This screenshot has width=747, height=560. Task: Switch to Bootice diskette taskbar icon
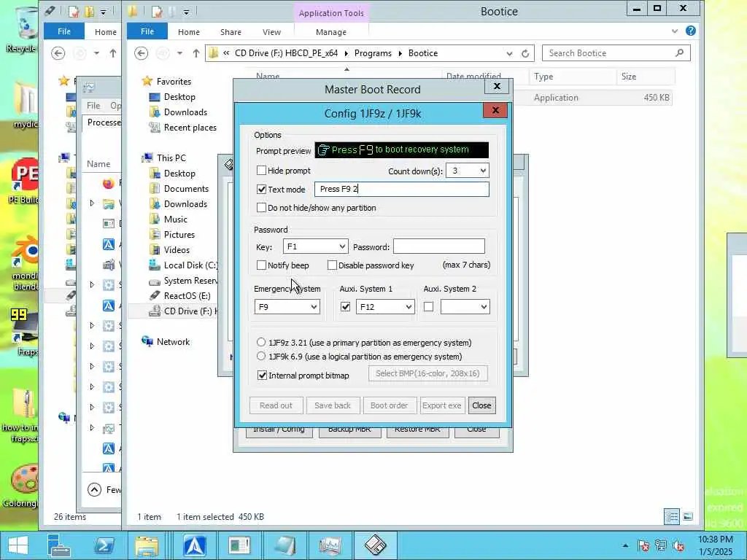coord(375,545)
